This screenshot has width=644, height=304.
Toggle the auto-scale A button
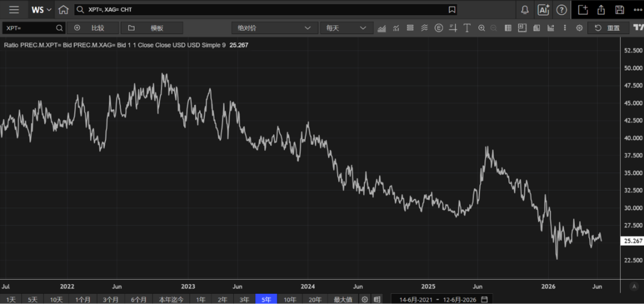[x=635, y=286]
